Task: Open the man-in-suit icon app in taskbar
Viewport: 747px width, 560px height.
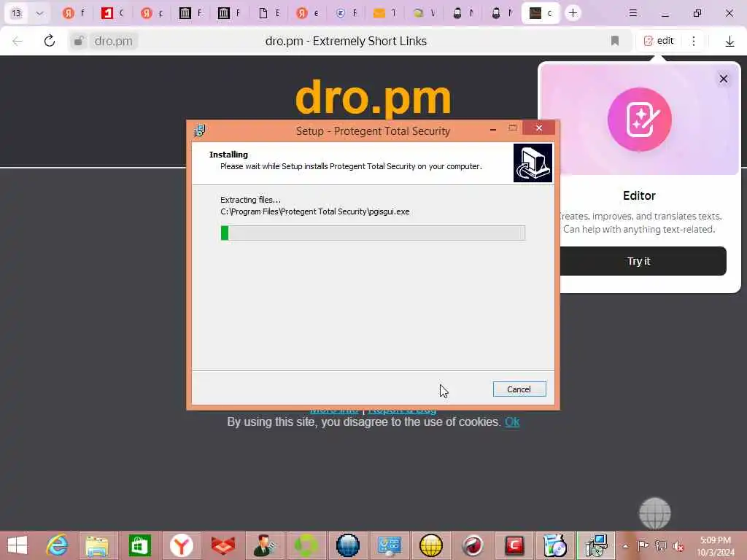Action: point(264,545)
